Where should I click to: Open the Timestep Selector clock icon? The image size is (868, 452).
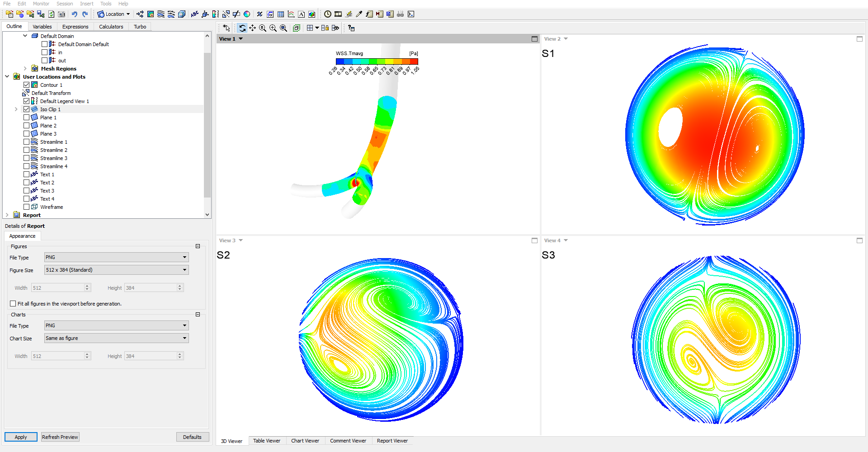(328, 14)
